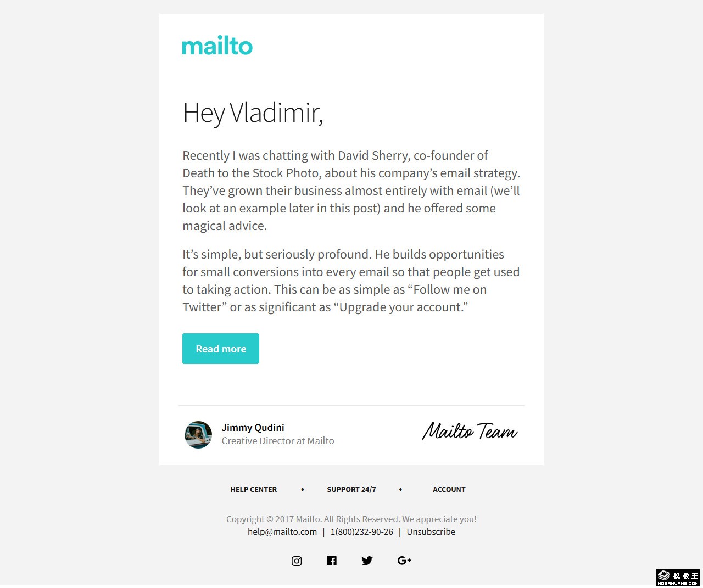Click the help@mailto.com email link

282,532
